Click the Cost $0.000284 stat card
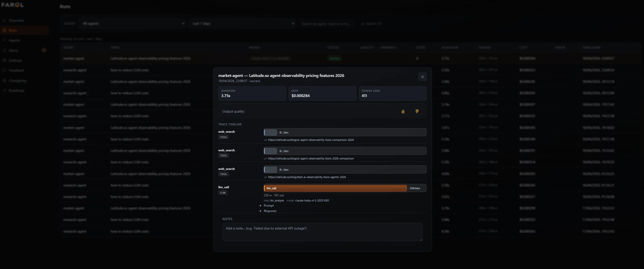Screen dimensions: 644x269 322,93
